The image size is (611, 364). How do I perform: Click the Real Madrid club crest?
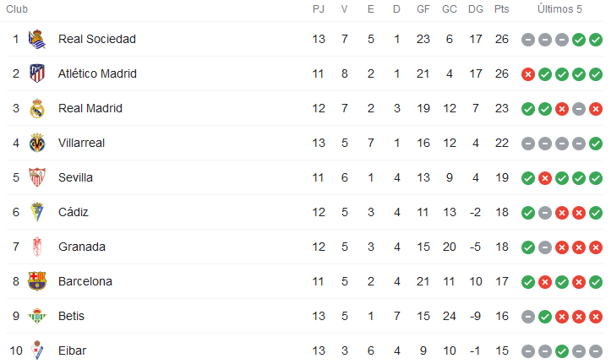pyautogui.click(x=37, y=108)
